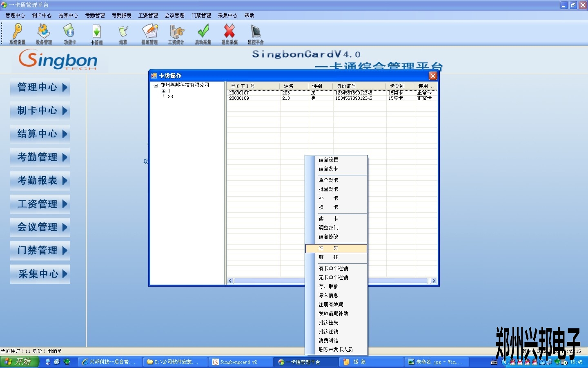Open 监控平台 monitor icon
This screenshot has height=368, width=588.
coord(256,34)
